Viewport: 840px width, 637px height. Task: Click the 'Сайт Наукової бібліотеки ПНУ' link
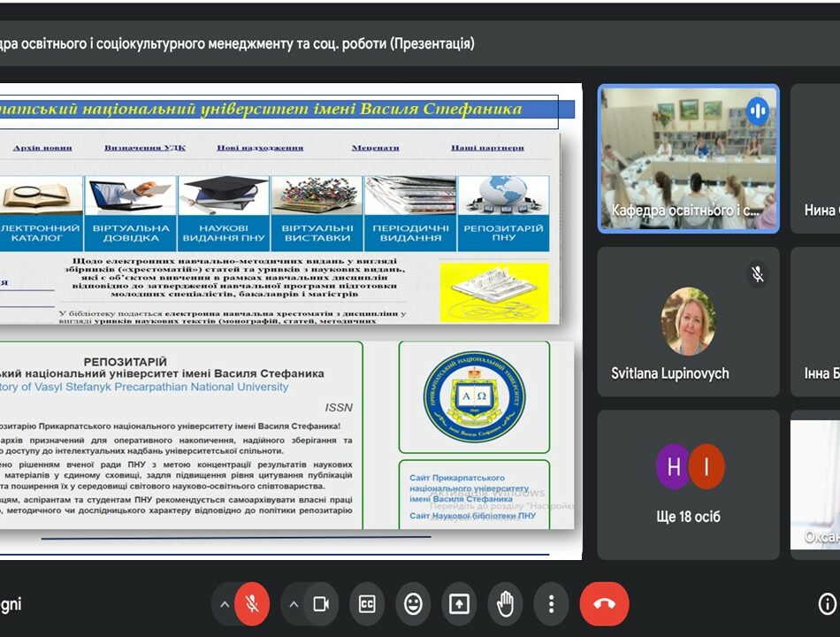click(472, 515)
